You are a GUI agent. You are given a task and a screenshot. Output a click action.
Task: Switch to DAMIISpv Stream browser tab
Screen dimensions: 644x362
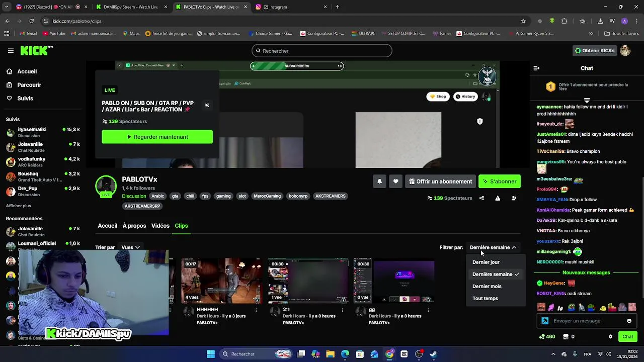tap(132, 7)
